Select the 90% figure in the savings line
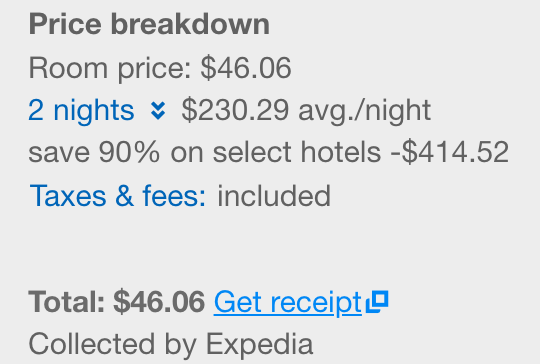 click(x=129, y=153)
